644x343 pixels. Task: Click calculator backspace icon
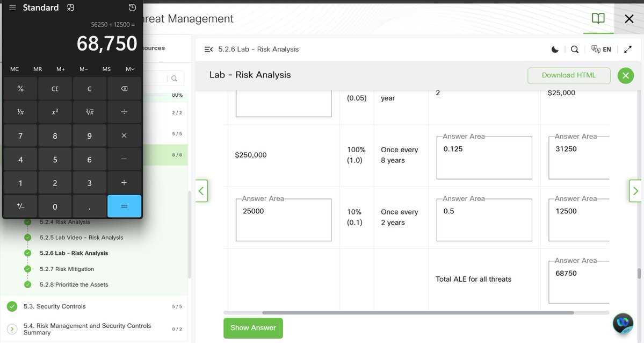click(124, 88)
